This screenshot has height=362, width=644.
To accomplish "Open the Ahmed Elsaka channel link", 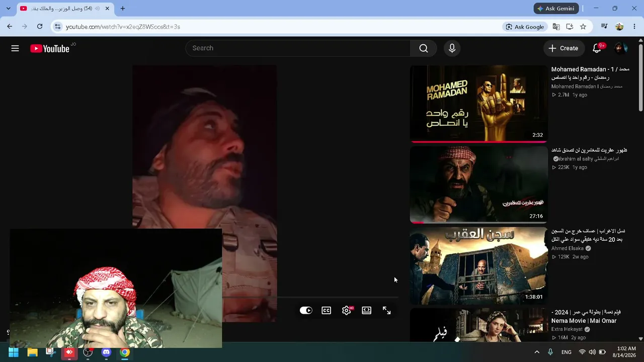I will pos(568,248).
